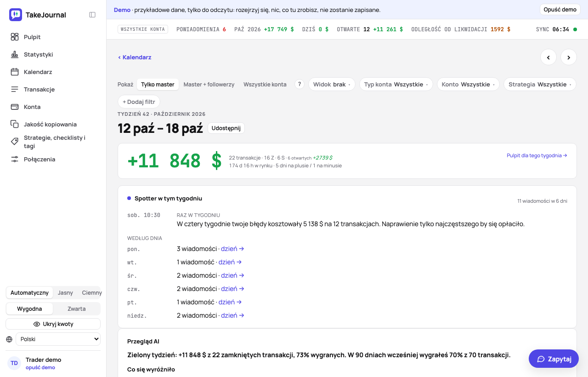Click the TD avatar
Screen dimensions: 588x377
14,363
